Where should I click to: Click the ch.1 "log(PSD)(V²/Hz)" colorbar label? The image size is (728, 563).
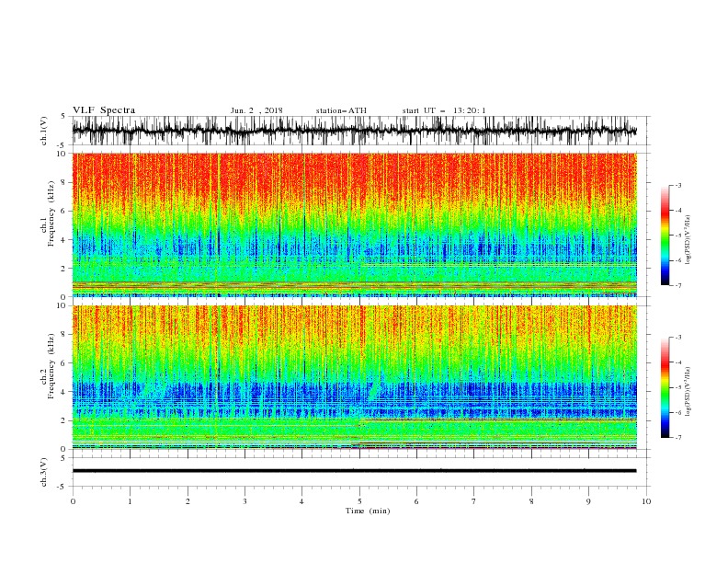click(x=688, y=240)
